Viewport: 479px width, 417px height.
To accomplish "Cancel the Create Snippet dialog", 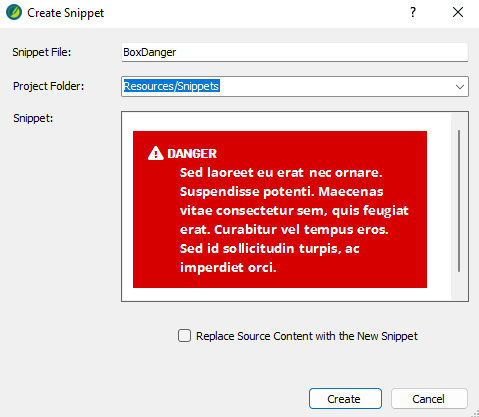I will [x=429, y=398].
